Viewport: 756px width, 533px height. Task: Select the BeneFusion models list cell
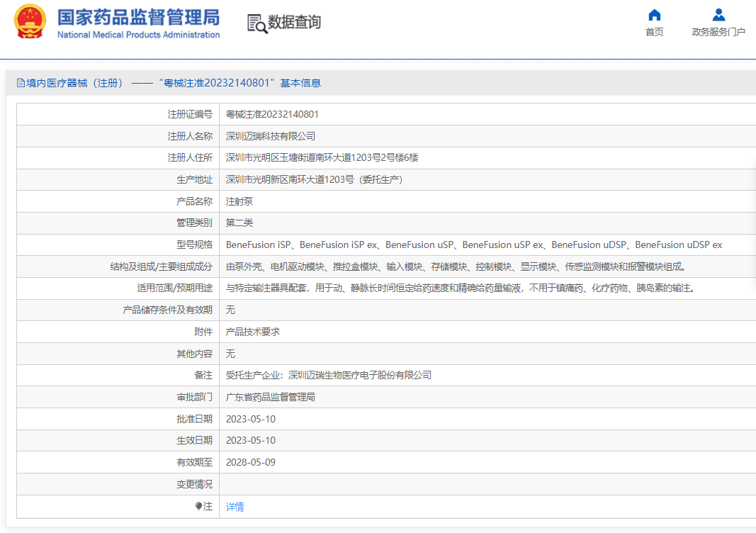point(474,245)
